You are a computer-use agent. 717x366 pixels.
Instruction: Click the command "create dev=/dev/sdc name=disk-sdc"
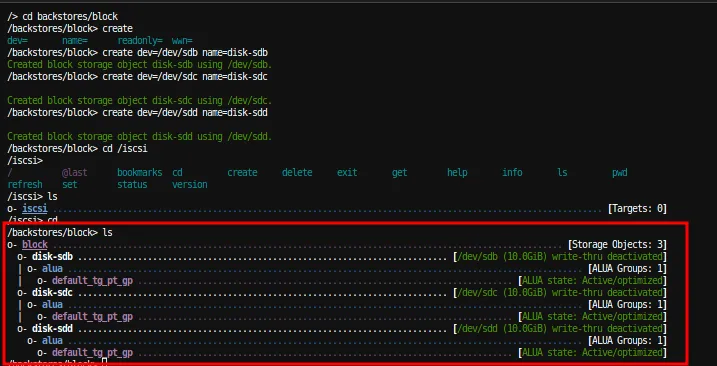pos(185,76)
